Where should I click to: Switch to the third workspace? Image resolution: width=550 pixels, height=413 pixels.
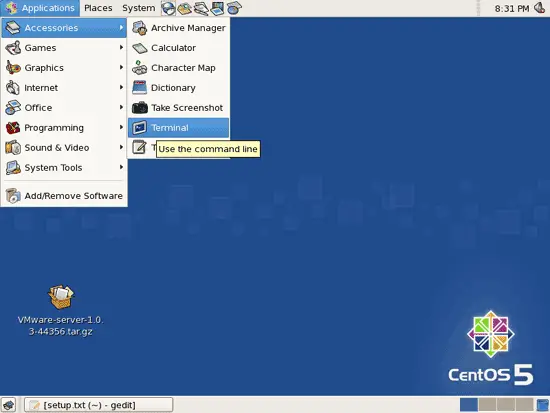(506, 405)
